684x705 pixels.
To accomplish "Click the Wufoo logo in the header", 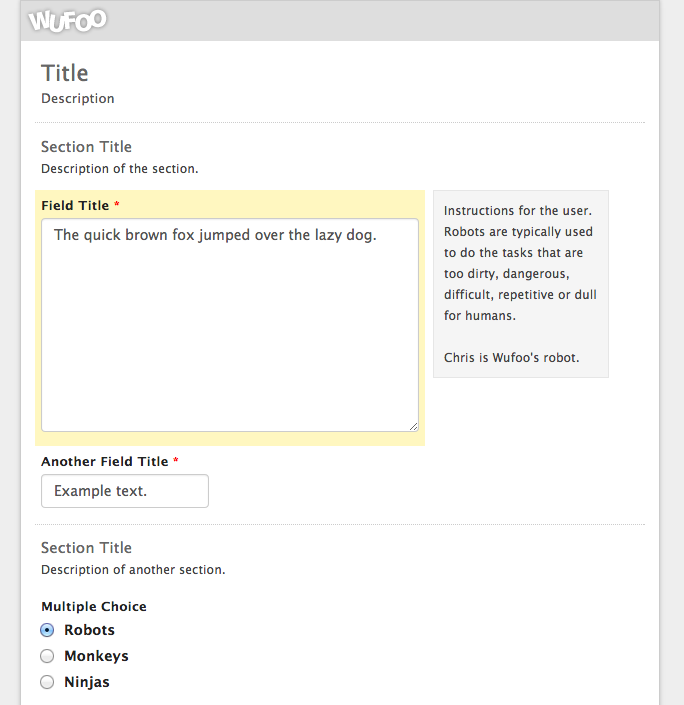I will click(68, 20).
